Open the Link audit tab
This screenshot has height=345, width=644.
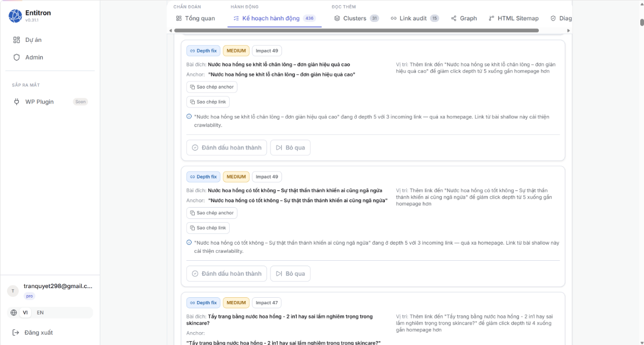coord(414,18)
